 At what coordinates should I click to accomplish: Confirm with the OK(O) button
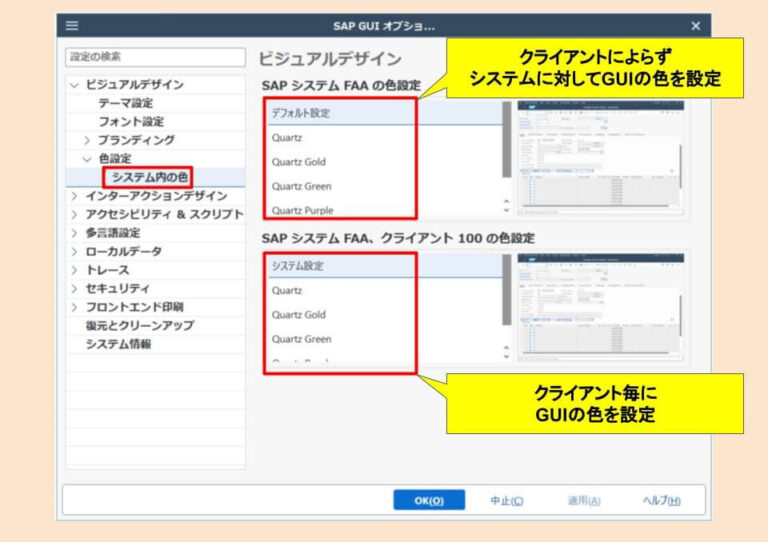tap(429, 500)
